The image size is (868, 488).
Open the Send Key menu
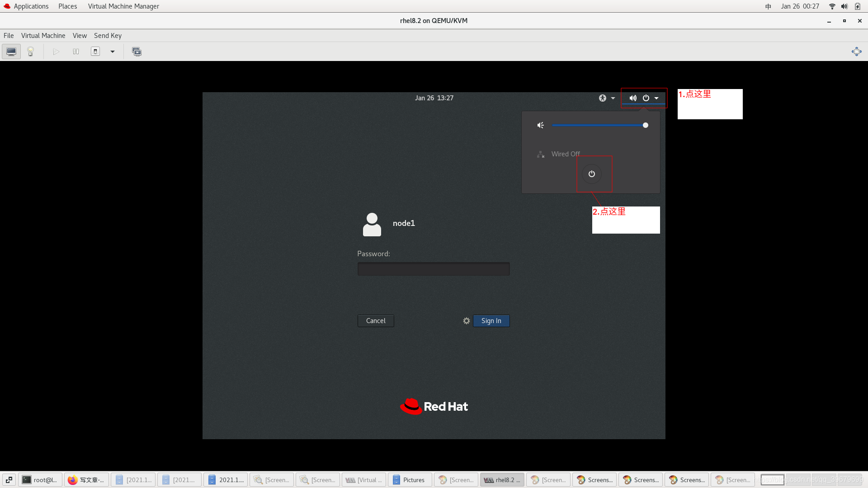coord(108,36)
